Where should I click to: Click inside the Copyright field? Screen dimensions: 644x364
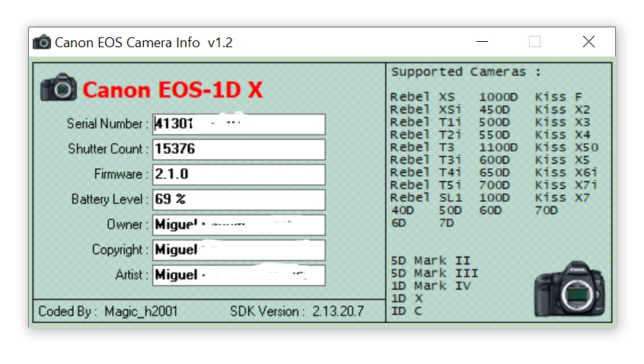coord(238,250)
